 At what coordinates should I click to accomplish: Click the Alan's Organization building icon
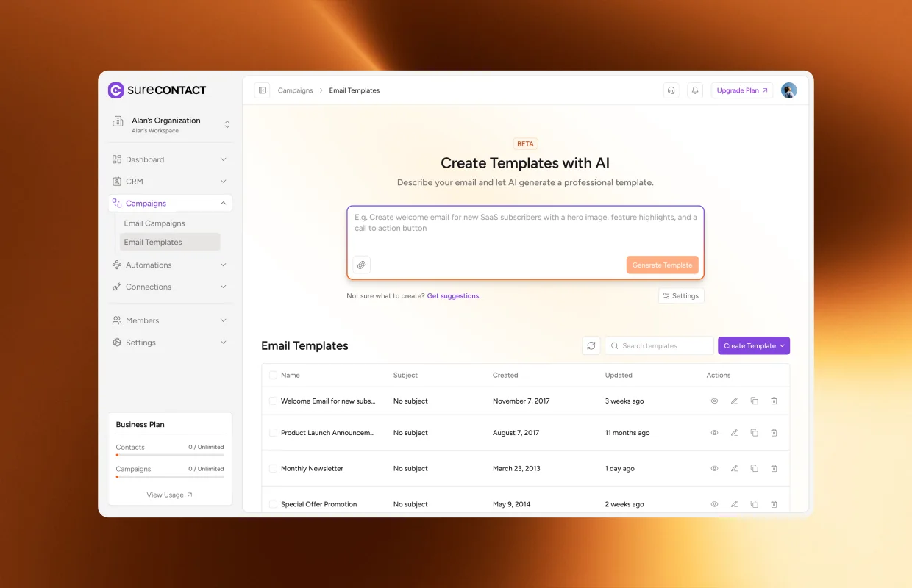[x=118, y=121]
